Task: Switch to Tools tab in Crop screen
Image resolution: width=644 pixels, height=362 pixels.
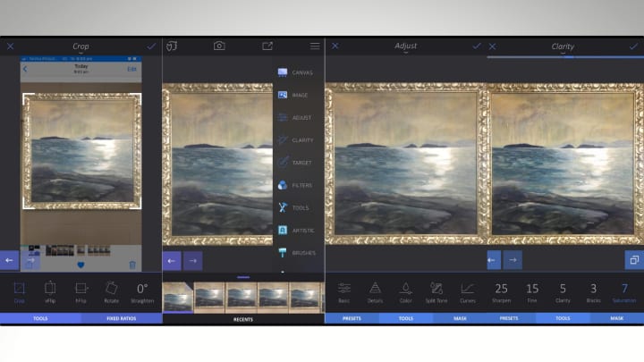Action: (x=40, y=318)
